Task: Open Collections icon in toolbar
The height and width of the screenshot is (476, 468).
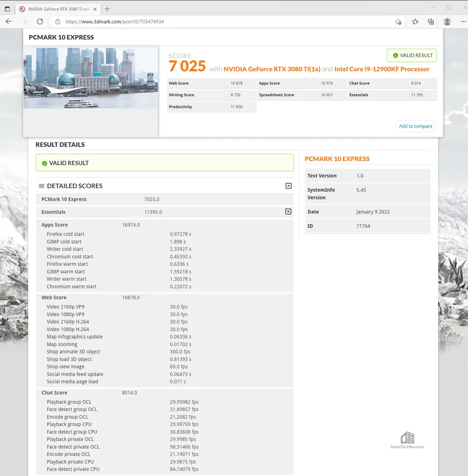Action: tap(431, 22)
